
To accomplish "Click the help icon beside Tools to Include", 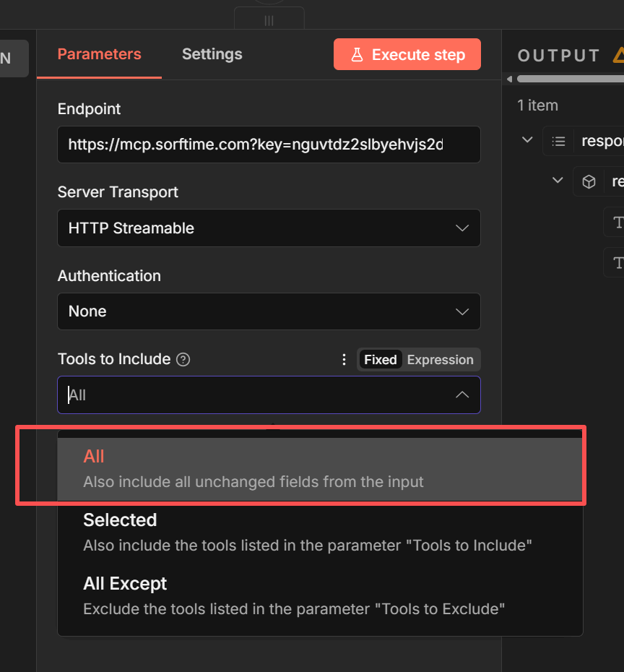I will click(x=183, y=360).
